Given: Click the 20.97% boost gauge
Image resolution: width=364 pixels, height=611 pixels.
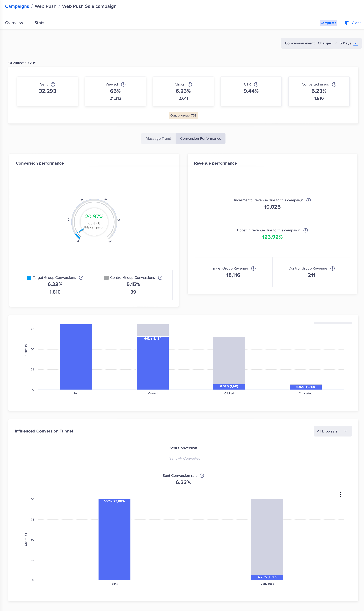Looking at the screenshot, I should coord(94,221).
